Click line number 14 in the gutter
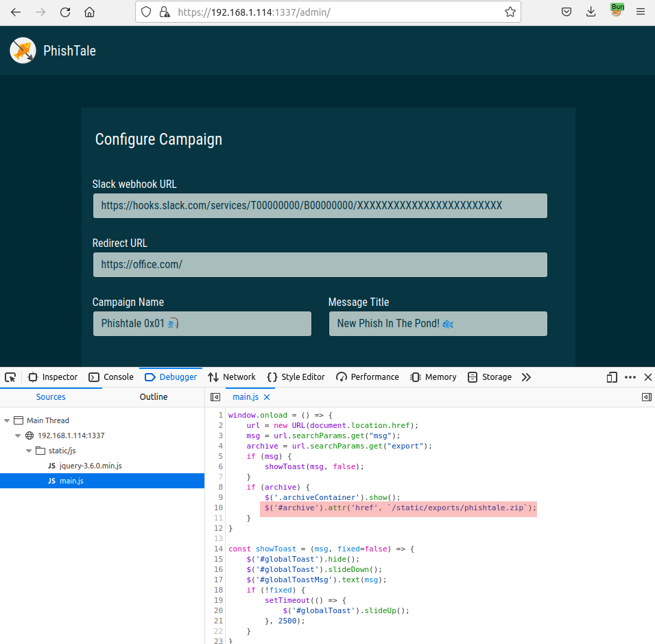 point(218,549)
